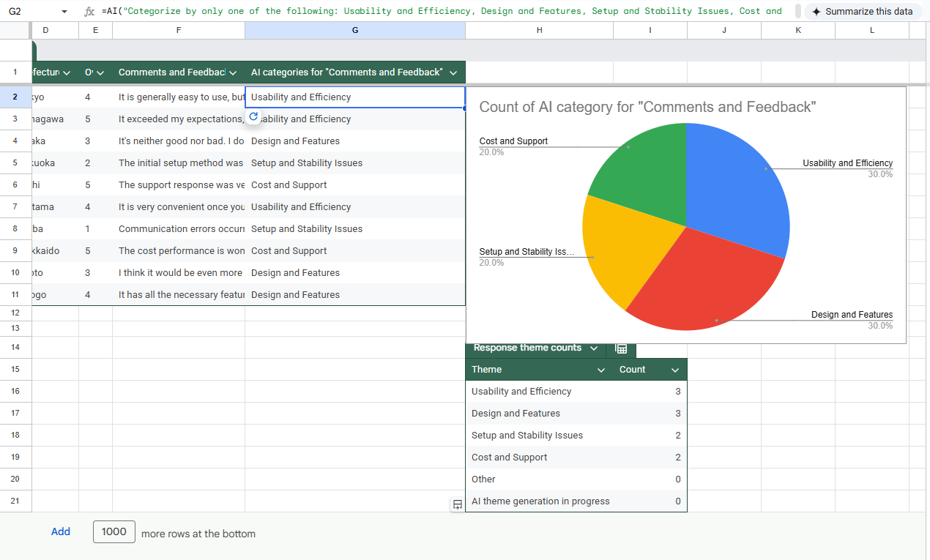Click the formula bar text starting with =AI
This screenshot has height=560, width=930.
tap(439, 12)
